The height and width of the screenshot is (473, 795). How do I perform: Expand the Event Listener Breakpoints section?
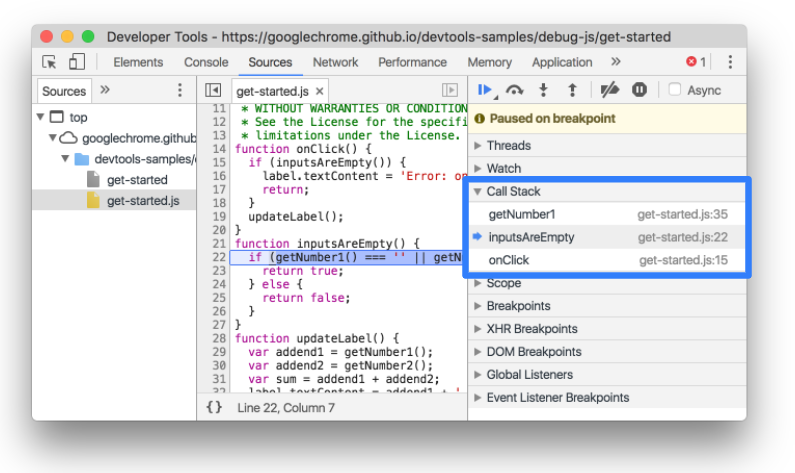click(606, 397)
